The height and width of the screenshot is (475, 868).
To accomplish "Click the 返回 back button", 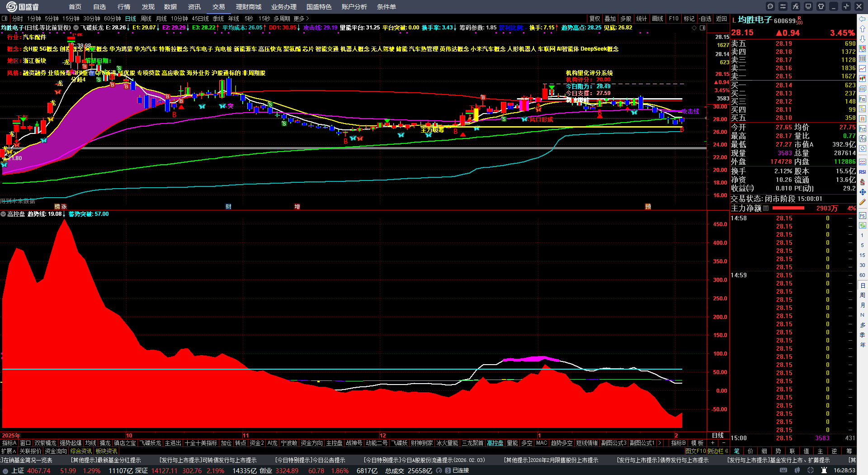I will click(x=722, y=19).
